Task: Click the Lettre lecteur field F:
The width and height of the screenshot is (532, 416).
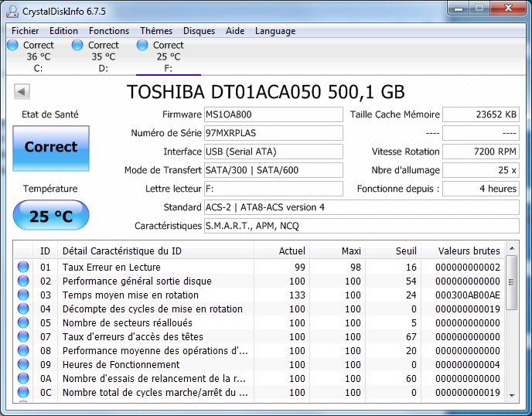Action: click(x=274, y=189)
